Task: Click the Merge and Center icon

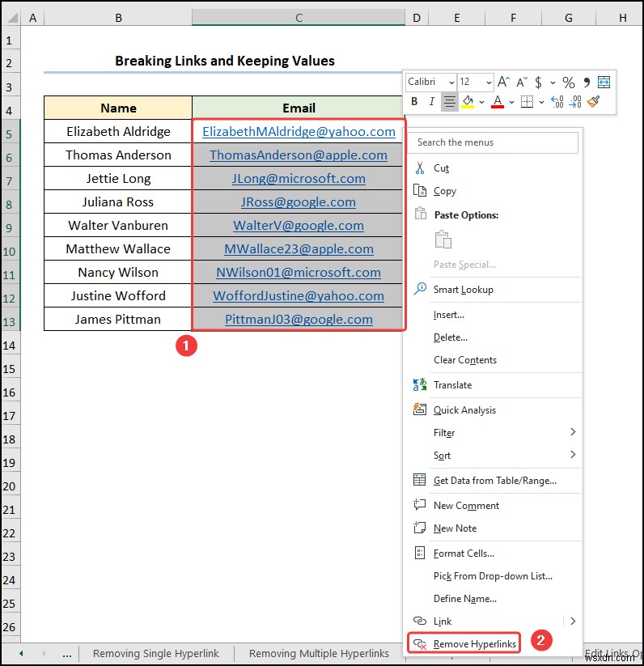Action: point(604,82)
